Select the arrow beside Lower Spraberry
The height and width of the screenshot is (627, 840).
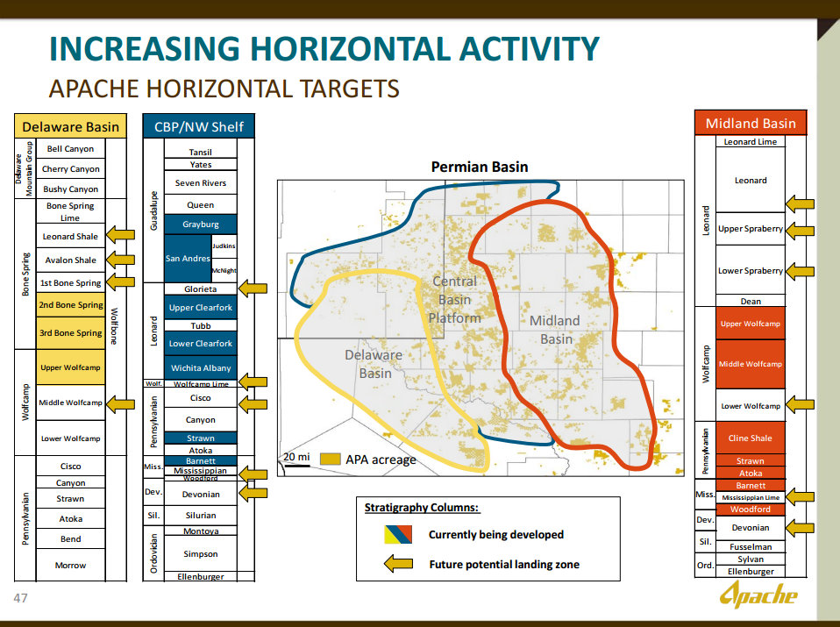[x=799, y=271]
